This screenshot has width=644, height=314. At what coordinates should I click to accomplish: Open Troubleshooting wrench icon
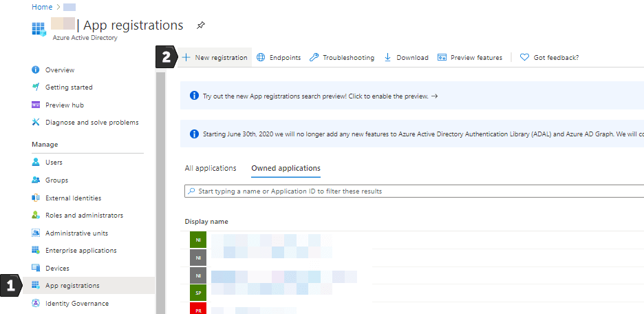314,58
